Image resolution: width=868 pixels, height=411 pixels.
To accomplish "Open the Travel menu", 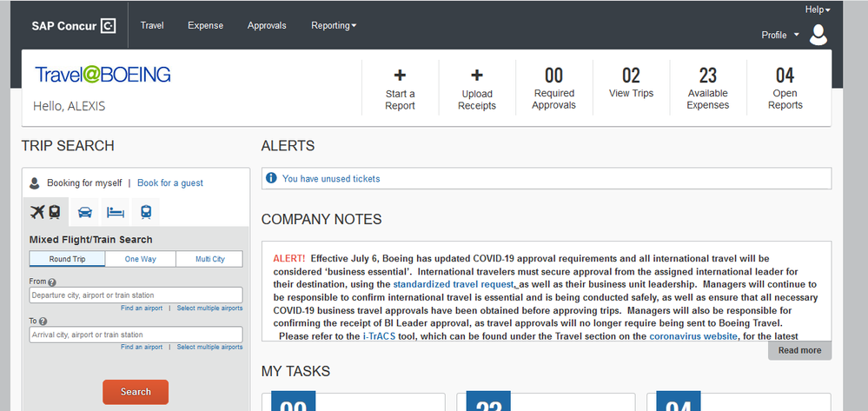I will click(x=152, y=25).
